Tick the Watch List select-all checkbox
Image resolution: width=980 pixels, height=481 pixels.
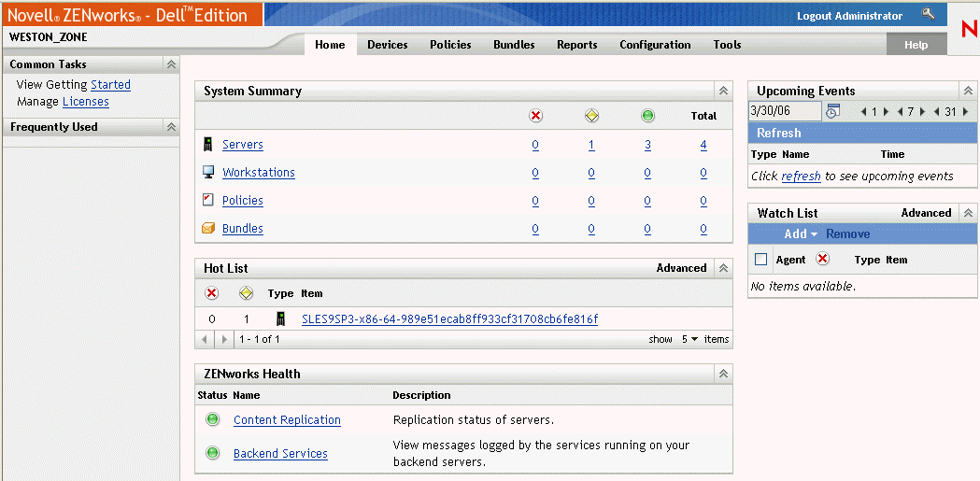click(760, 260)
